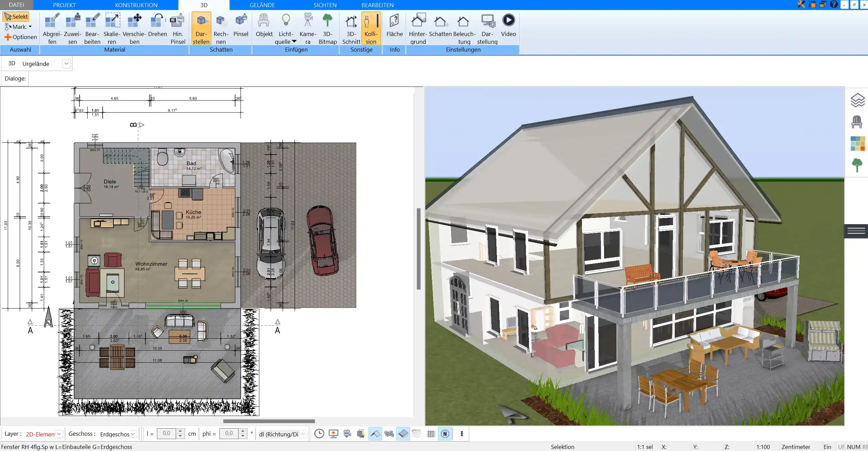The image size is (868, 451).
Task: Click the length l input field
Action: [x=166, y=433]
